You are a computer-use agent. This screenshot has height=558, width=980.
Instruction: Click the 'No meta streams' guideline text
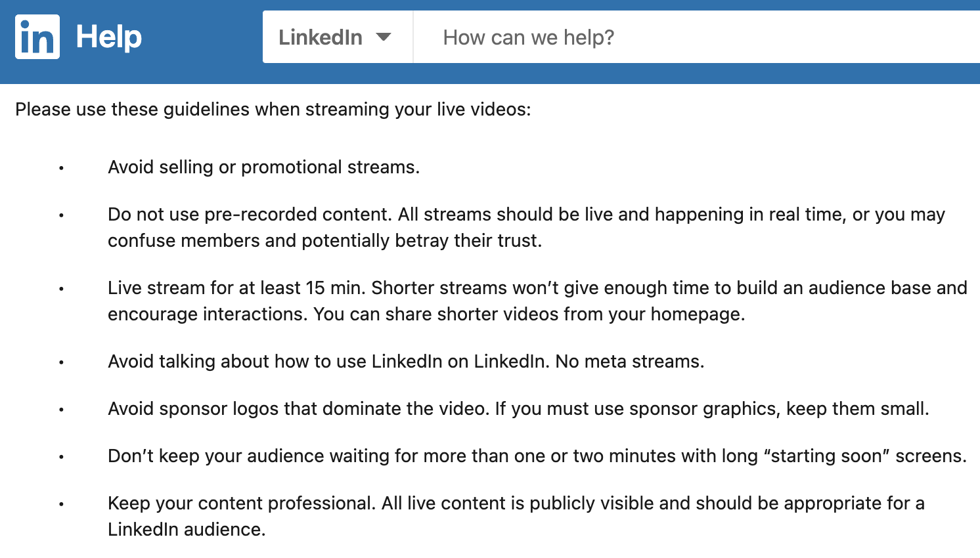pos(406,361)
